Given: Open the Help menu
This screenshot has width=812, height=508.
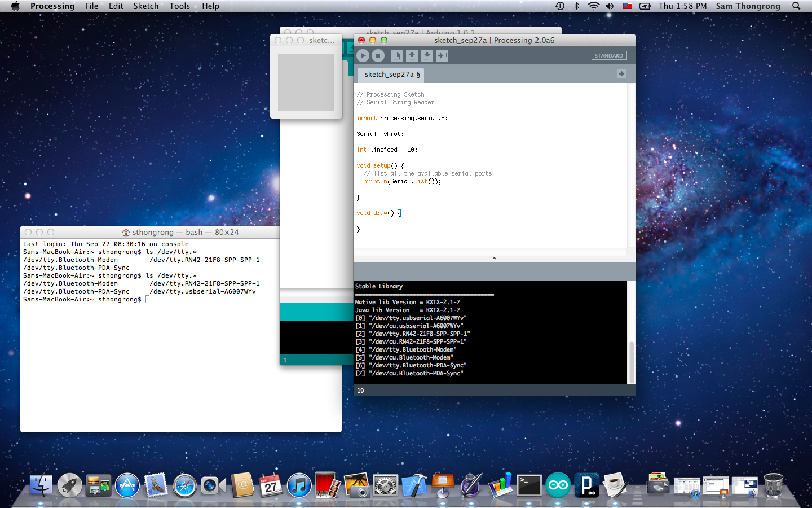Looking at the screenshot, I should coord(210,6).
